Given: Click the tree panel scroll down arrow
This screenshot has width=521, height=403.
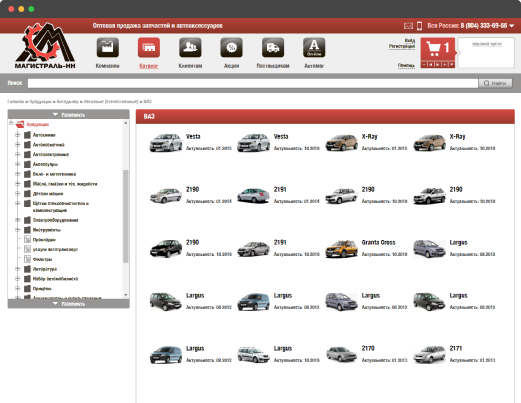Looking at the screenshot, I should pyautogui.click(x=125, y=295).
